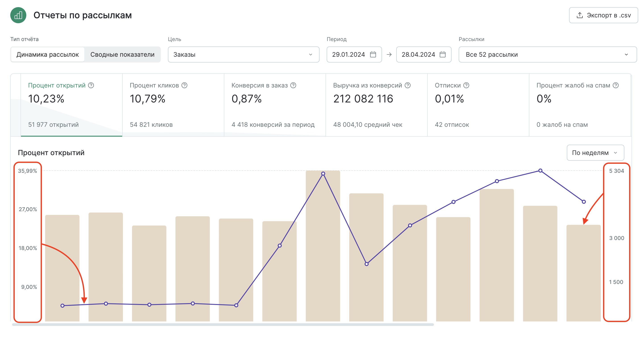This screenshot has height=342, width=644.
Task: Click the Процент открытий chart heading
Action: pyautogui.click(x=51, y=153)
